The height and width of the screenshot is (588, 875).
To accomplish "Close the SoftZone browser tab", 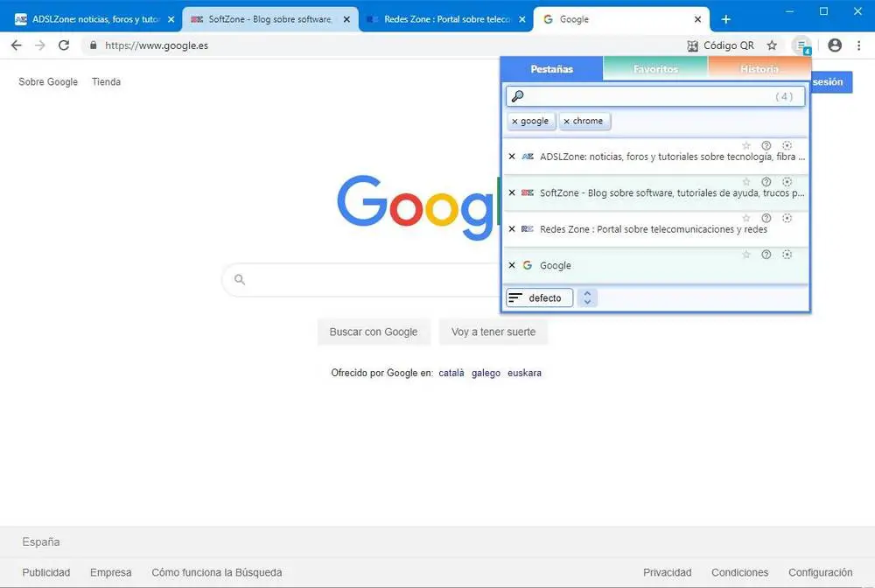I will click(x=346, y=19).
